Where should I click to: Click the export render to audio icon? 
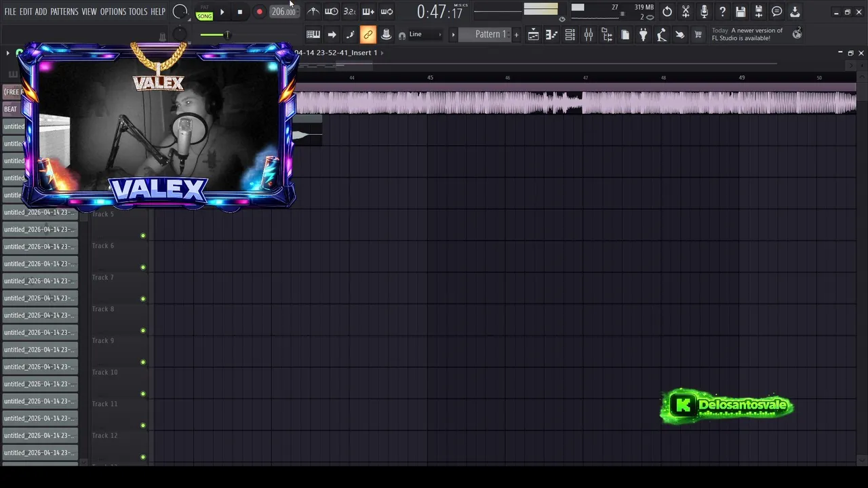coord(795,12)
